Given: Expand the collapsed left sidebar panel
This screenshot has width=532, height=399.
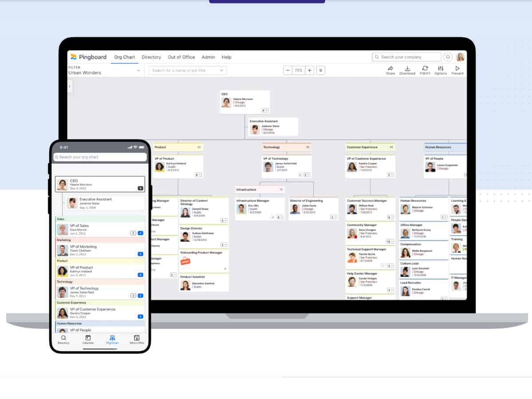Looking at the screenshot, I should [x=70, y=86].
